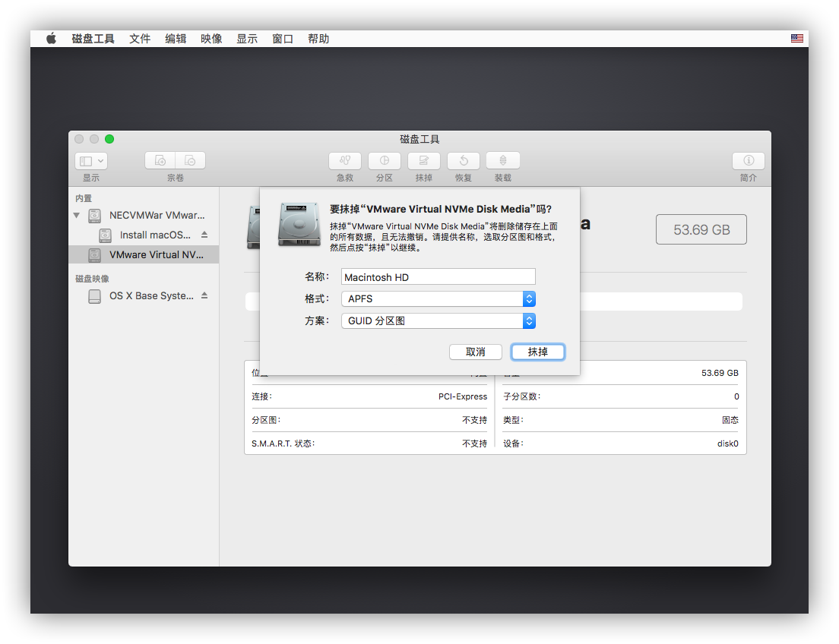
Task: Select NECVMWar VMware disk in sidebar
Action: (x=144, y=216)
